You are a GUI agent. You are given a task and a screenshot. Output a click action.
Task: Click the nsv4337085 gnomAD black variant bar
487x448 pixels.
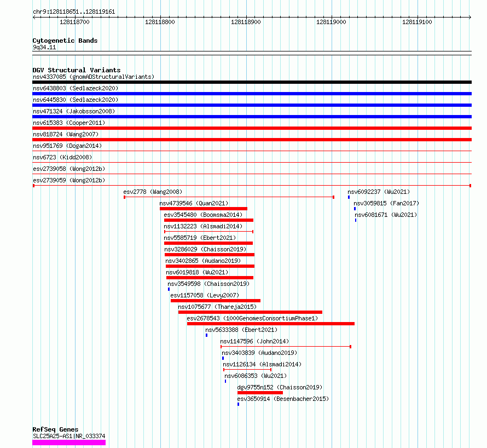[x=252, y=82]
